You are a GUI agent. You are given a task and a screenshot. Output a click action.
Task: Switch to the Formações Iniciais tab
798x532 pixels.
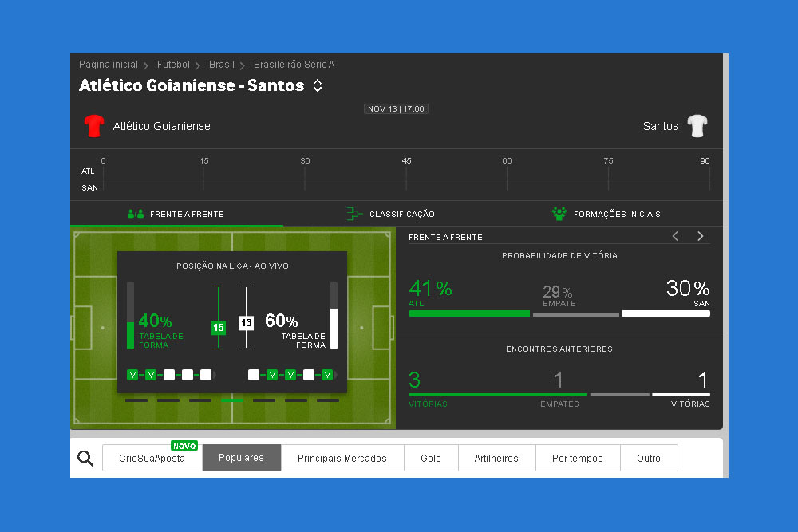[x=606, y=214]
